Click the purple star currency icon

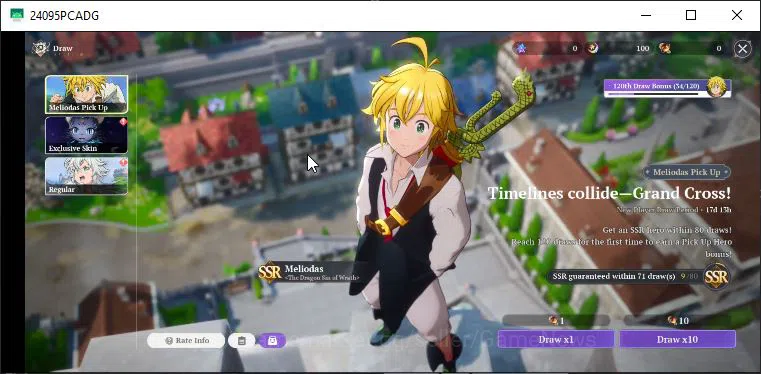coord(522,48)
